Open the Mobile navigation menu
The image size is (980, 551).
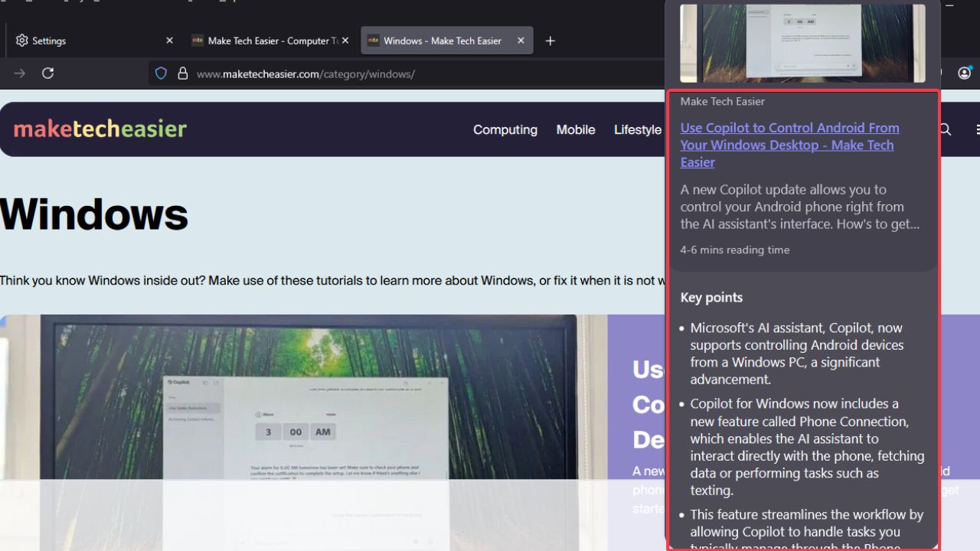click(x=575, y=129)
